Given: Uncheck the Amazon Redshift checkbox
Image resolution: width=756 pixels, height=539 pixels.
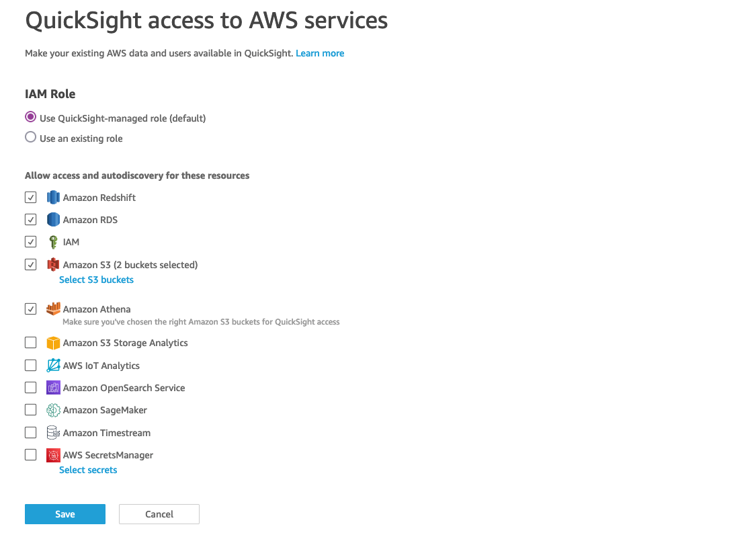Looking at the screenshot, I should click(30, 198).
